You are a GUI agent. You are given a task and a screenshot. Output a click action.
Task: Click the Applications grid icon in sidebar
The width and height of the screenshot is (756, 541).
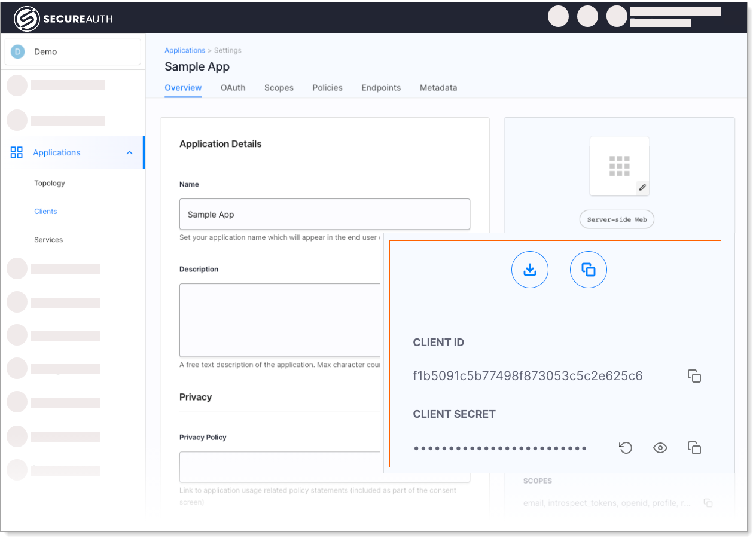(17, 152)
